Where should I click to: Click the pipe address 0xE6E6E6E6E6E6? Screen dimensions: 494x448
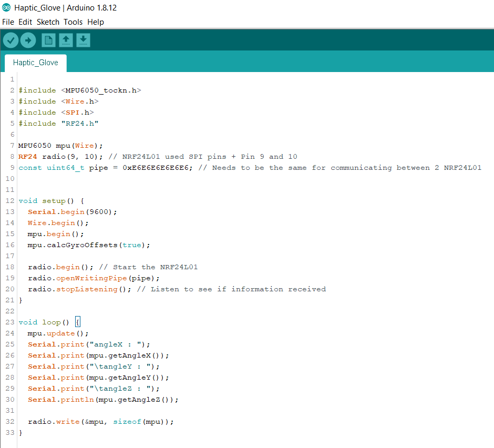156,168
